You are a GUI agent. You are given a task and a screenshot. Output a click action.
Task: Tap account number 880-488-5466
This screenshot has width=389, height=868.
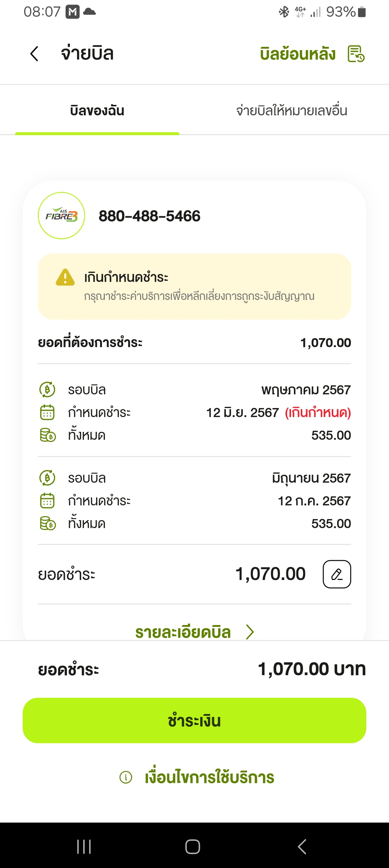coord(149,216)
